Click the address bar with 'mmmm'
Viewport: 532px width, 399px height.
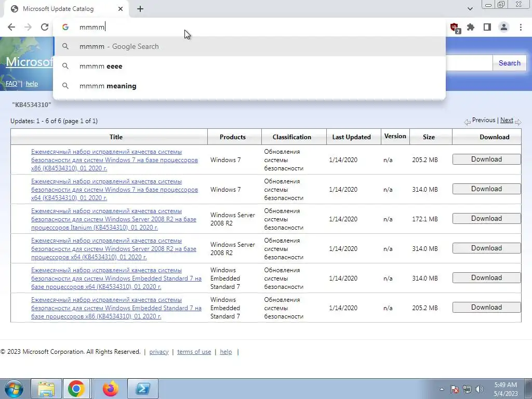(249, 27)
